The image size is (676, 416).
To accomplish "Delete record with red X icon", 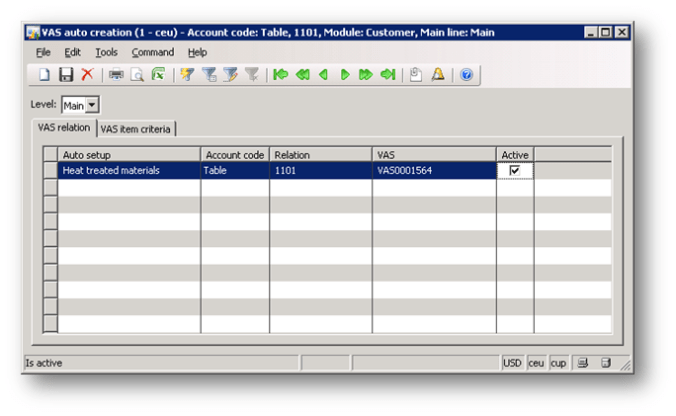I will [x=87, y=75].
